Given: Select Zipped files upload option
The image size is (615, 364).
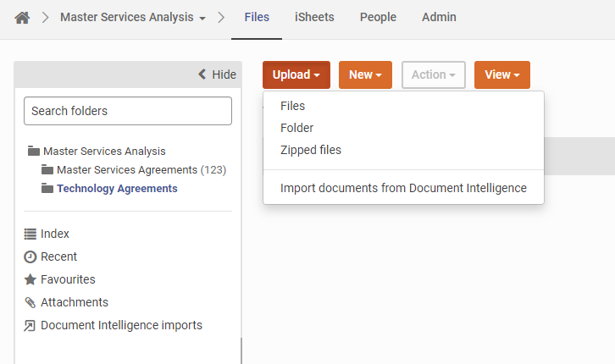Looking at the screenshot, I should [x=310, y=150].
